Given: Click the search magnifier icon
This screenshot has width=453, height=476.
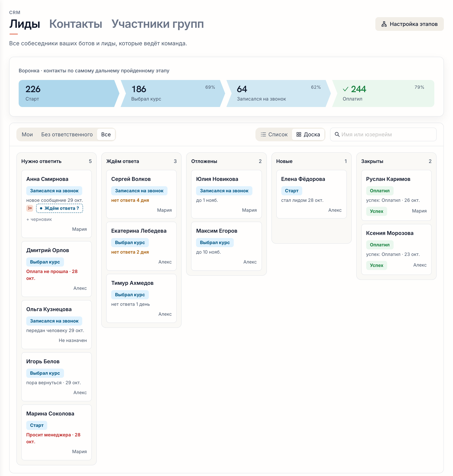Looking at the screenshot, I should (x=337, y=134).
